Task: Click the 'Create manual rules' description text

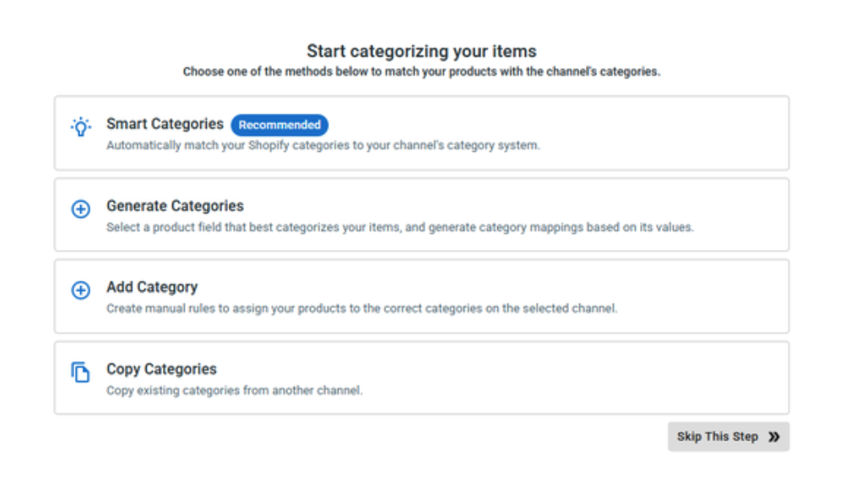Action: 361,309
